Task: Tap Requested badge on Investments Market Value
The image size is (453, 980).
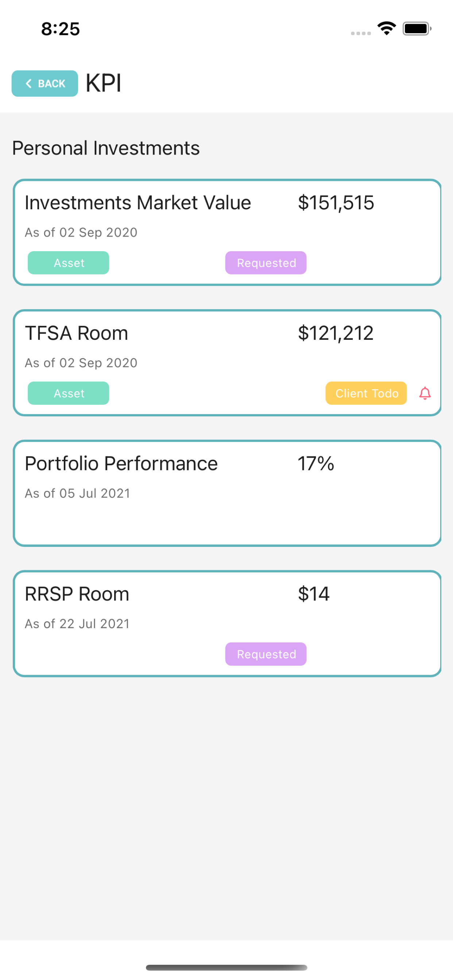Action: [266, 262]
